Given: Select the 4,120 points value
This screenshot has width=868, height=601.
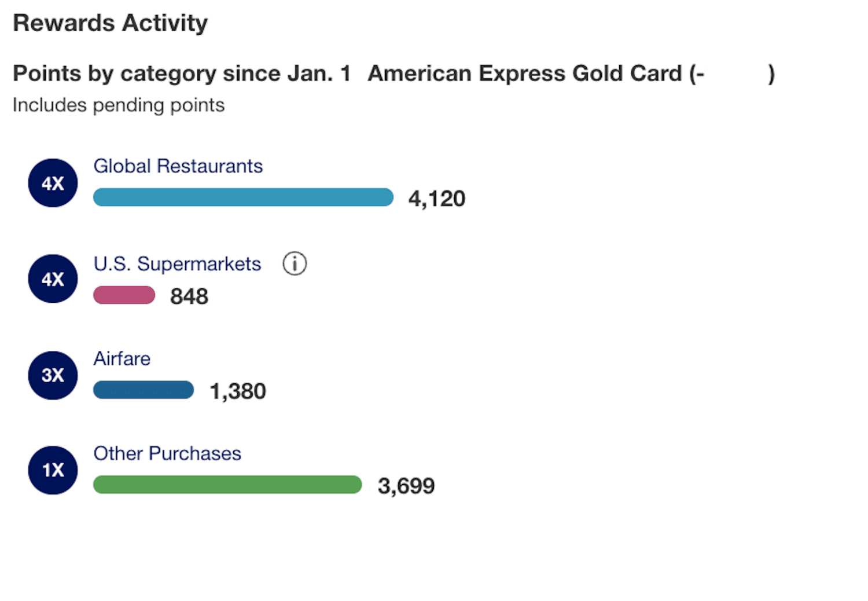Looking at the screenshot, I should click(437, 197).
